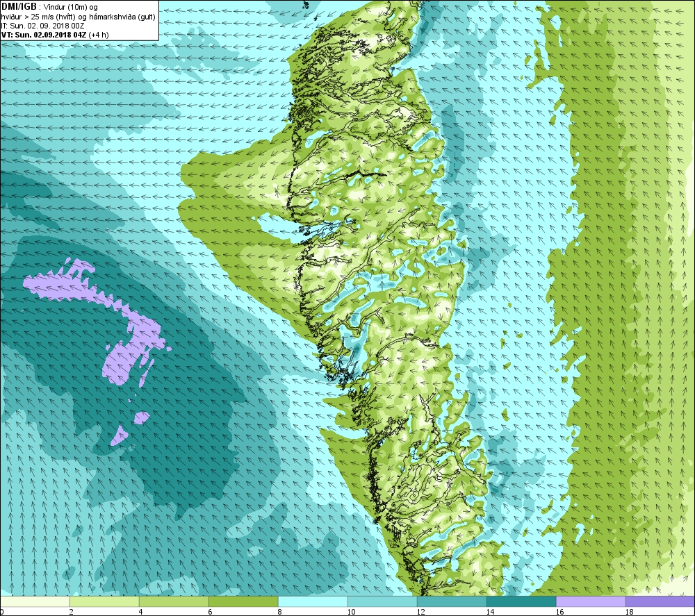Viewport: 695px width, 616px height.
Task: Click the 2-4 m/s light green swatch
Action: [104, 601]
